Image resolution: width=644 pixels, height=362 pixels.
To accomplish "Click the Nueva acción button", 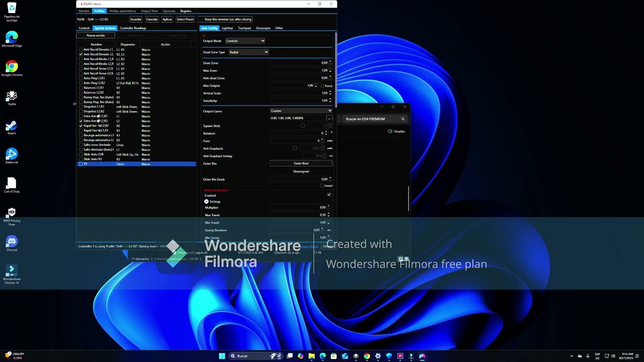I will point(96,36).
